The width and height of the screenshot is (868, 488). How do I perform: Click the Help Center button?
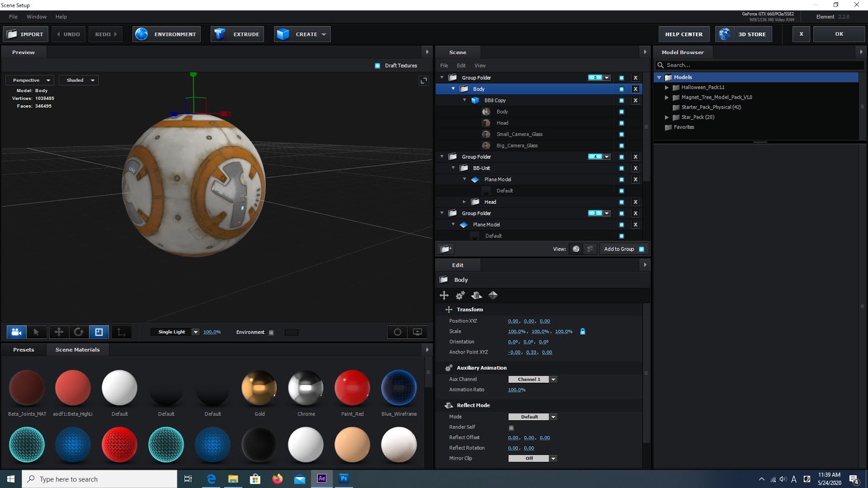pos(684,34)
